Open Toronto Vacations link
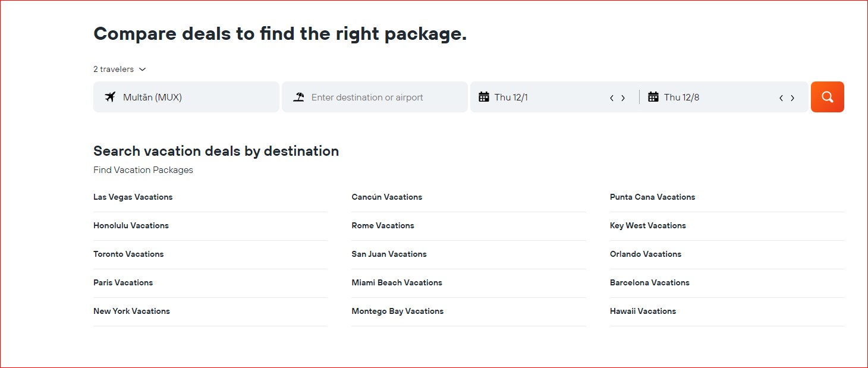 pos(128,254)
